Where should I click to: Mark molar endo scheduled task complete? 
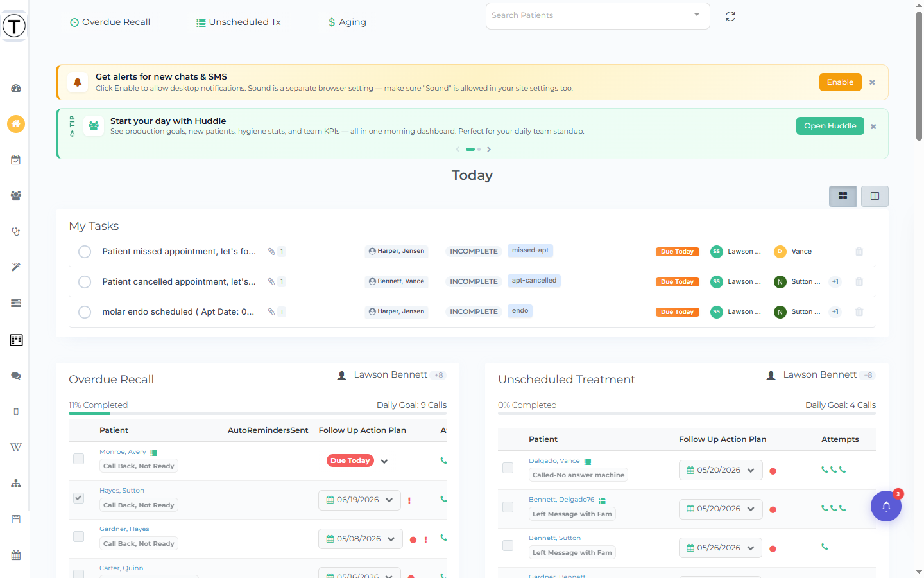(x=85, y=312)
